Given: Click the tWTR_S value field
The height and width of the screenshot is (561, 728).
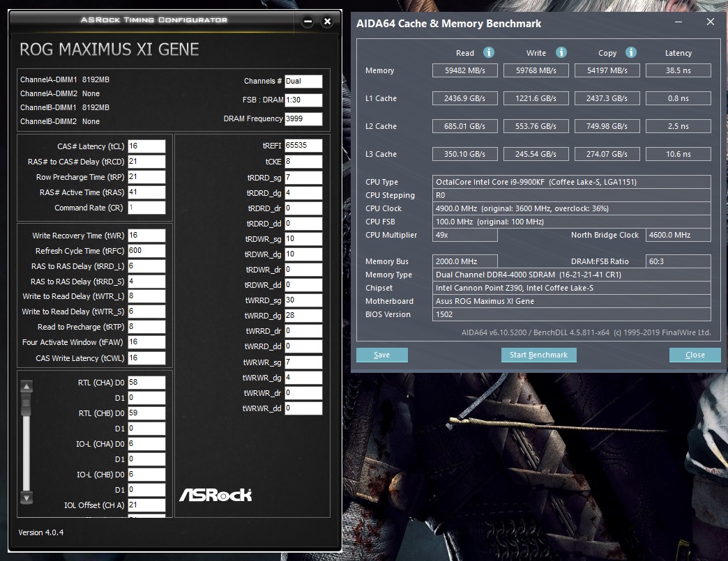Looking at the screenshot, I should (146, 312).
